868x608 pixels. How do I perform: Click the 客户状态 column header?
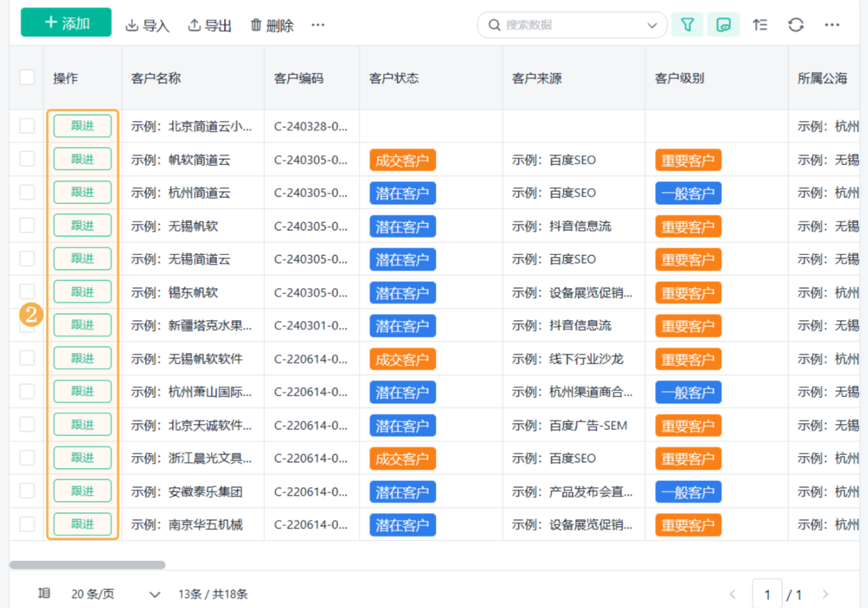pyautogui.click(x=393, y=78)
